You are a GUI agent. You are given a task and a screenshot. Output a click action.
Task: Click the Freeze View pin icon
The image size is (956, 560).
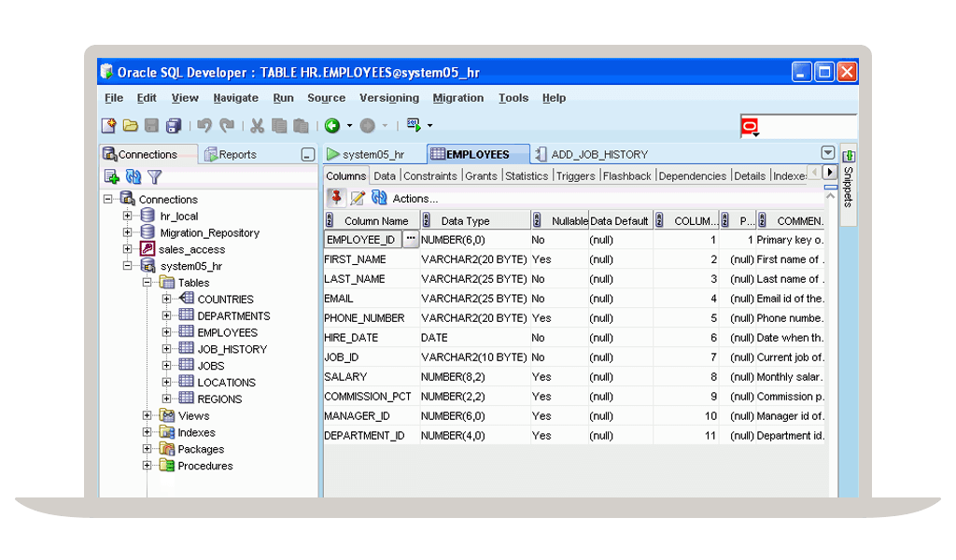(x=335, y=198)
